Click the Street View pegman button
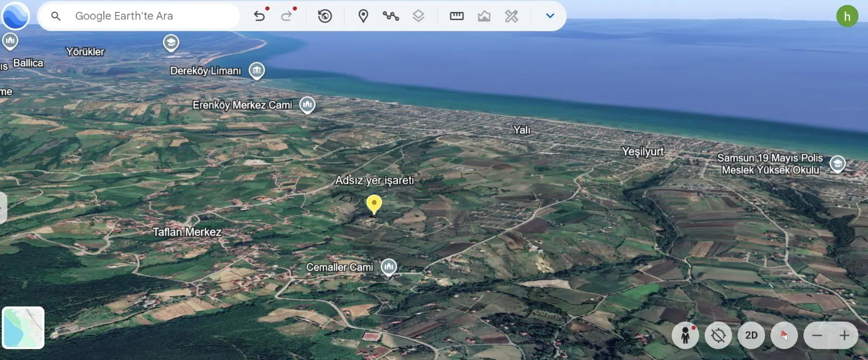 click(685, 336)
